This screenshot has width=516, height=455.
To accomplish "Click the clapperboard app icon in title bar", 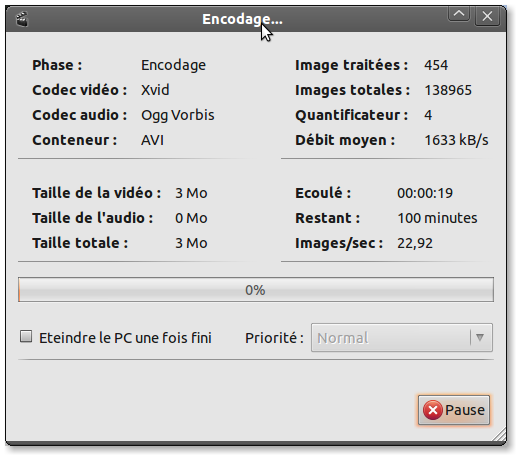I will coord(22,19).
